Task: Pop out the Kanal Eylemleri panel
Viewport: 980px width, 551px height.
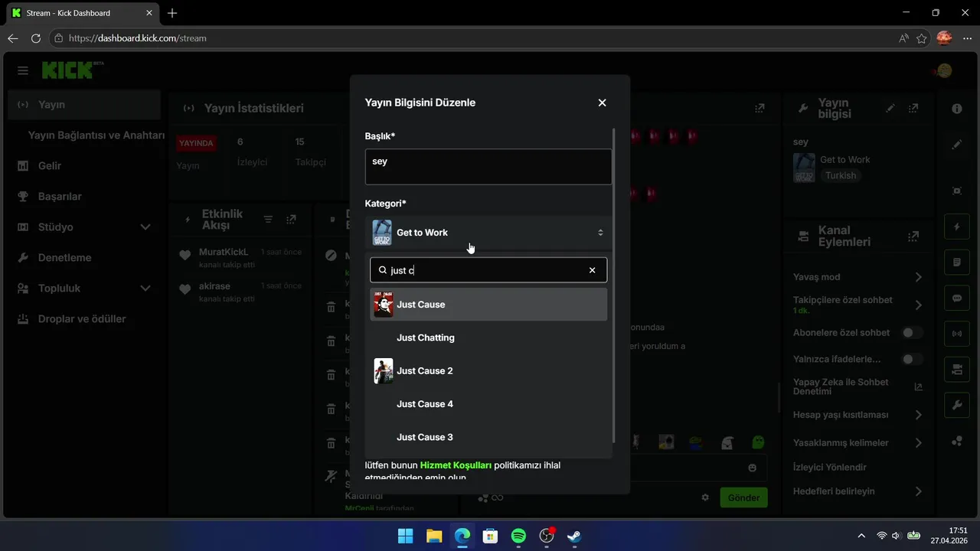Action: (913, 236)
